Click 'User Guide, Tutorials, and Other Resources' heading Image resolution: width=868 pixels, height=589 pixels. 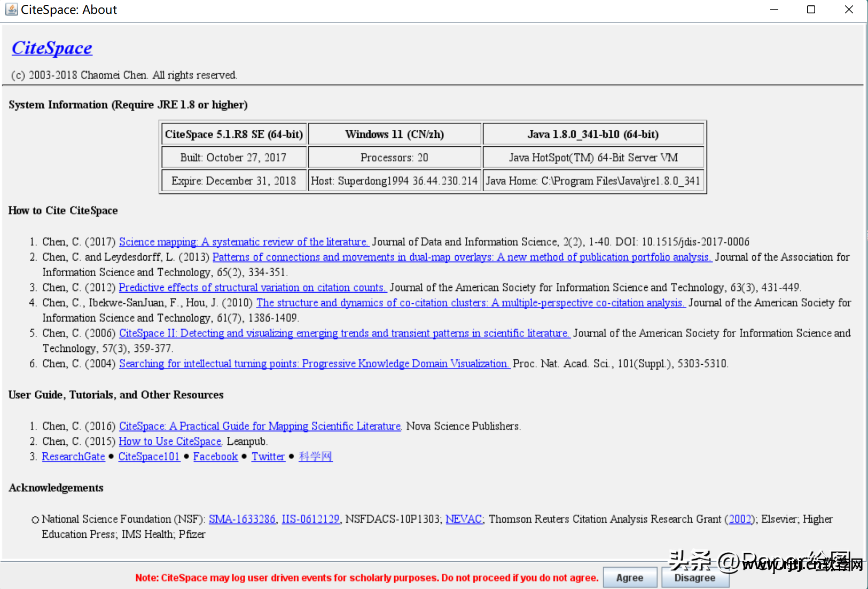point(116,395)
